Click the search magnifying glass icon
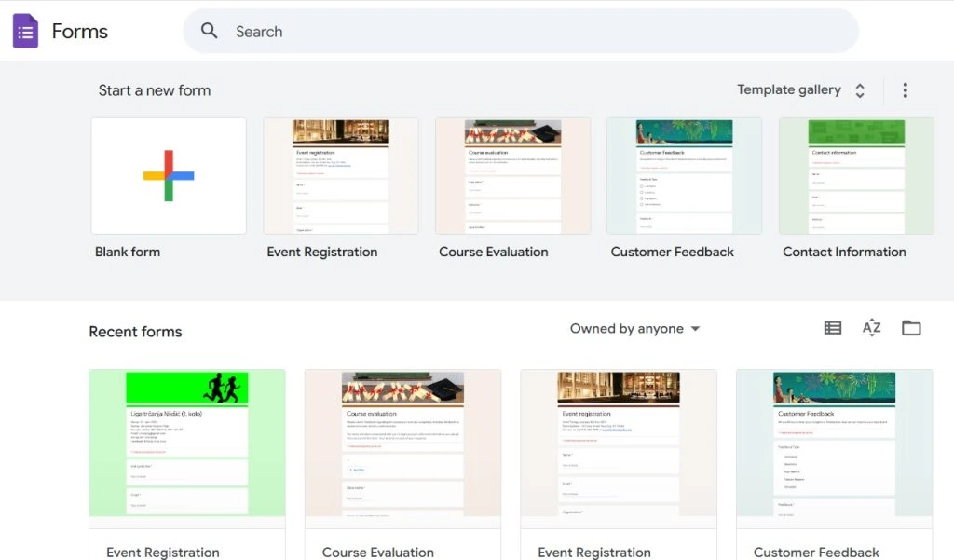 210,32
